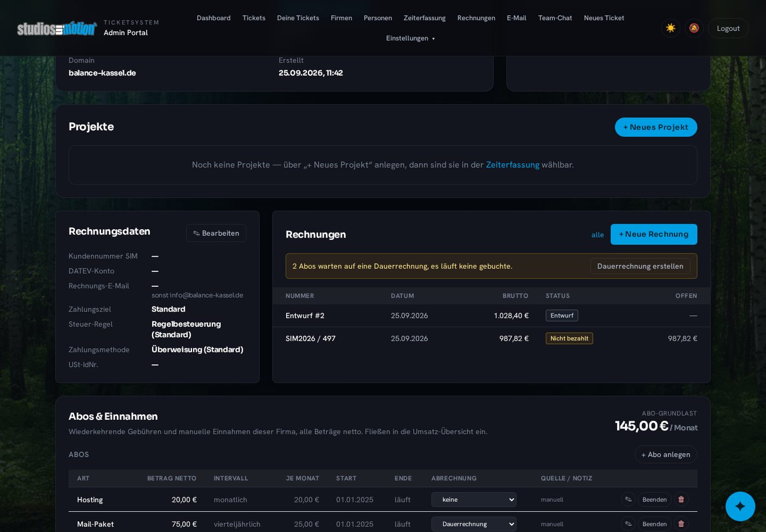Click the Neues Projekt button
The width and height of the screenshot is (766, 532).
tap(656, 127)
